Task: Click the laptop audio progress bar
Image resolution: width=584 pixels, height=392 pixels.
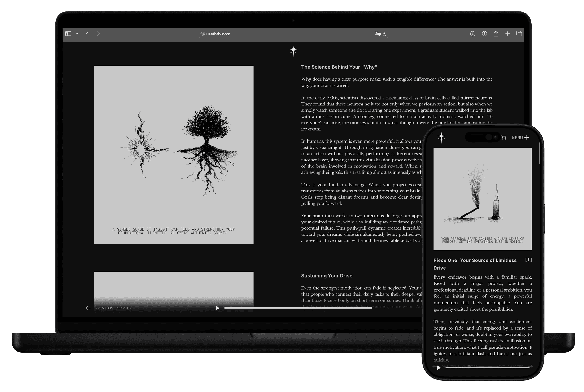Action: click(x=298, y=308)
